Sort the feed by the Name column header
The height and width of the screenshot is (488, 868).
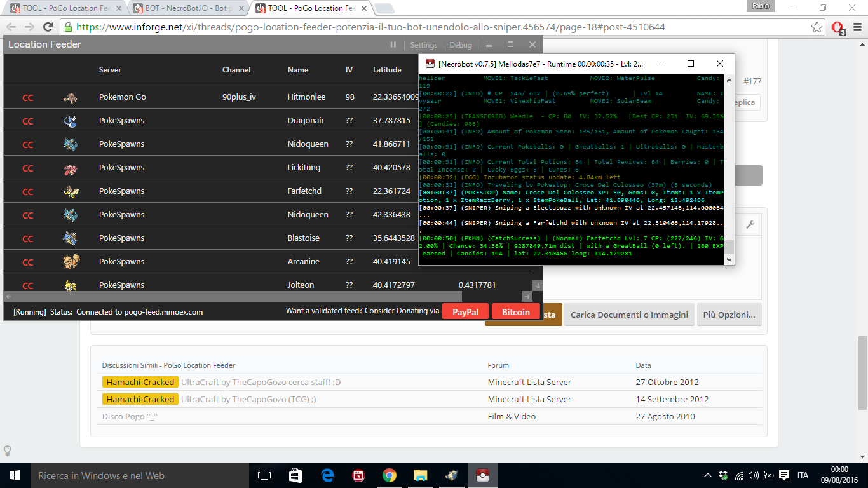pyautogui.click(x=298, y=70)
